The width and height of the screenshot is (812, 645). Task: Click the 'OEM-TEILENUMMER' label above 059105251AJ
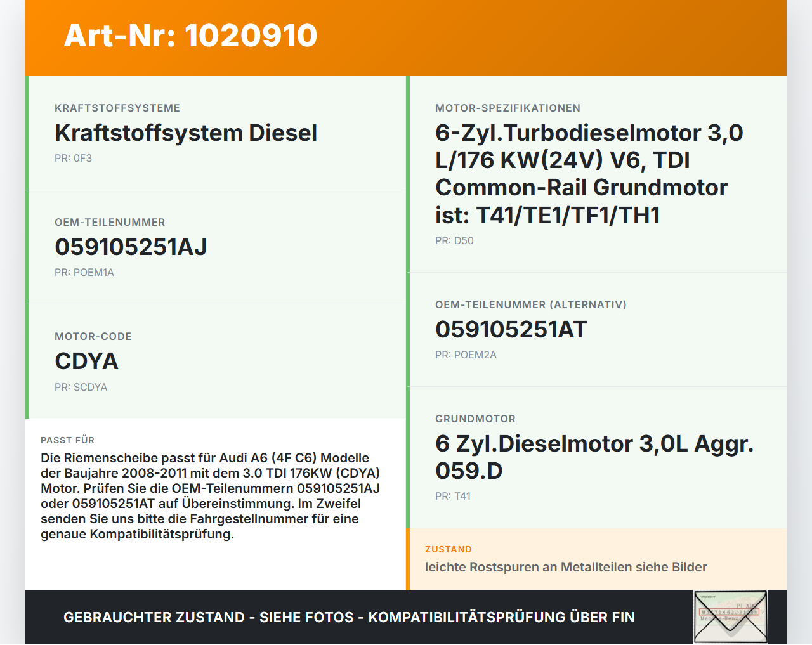pyautogui.click(x=110, y=223)
